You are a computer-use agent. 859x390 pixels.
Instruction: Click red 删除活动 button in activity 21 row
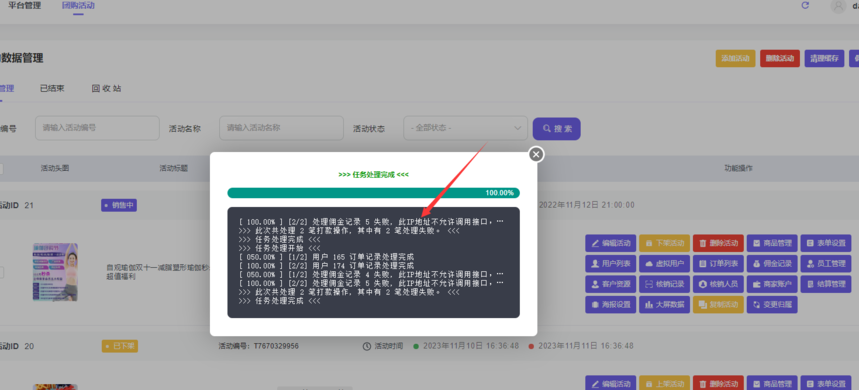(718, 243)
